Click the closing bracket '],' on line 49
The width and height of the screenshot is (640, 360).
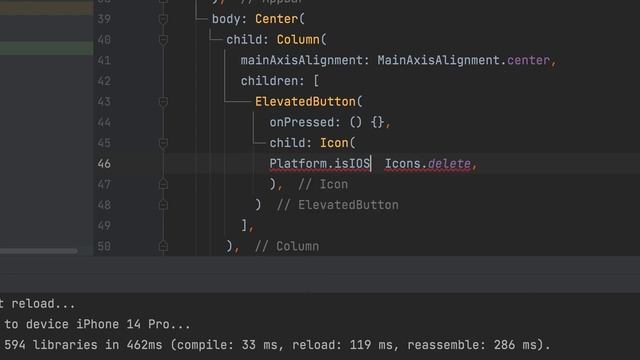point(247,226)
